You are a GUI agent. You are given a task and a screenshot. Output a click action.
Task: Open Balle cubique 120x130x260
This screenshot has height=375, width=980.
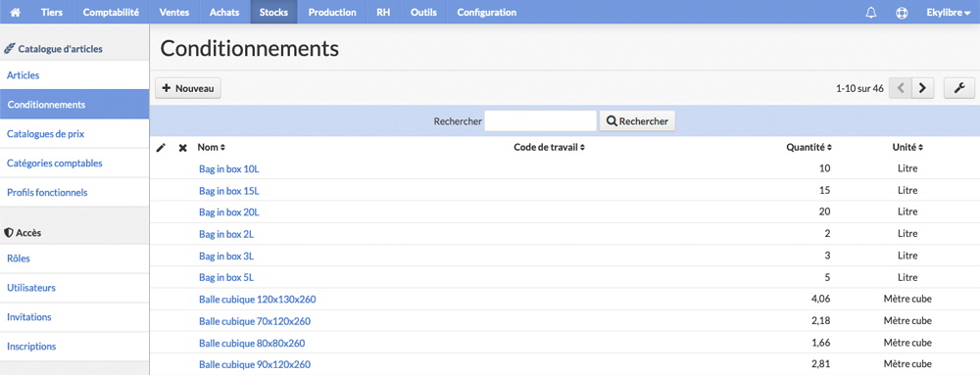tap(258, 300)
